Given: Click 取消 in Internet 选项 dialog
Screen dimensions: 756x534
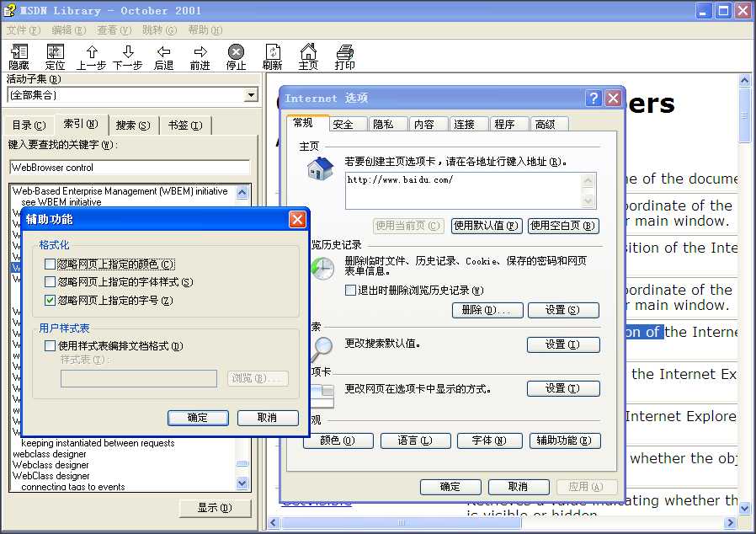Looking at the screenshot, I should (x=519, y=487).
